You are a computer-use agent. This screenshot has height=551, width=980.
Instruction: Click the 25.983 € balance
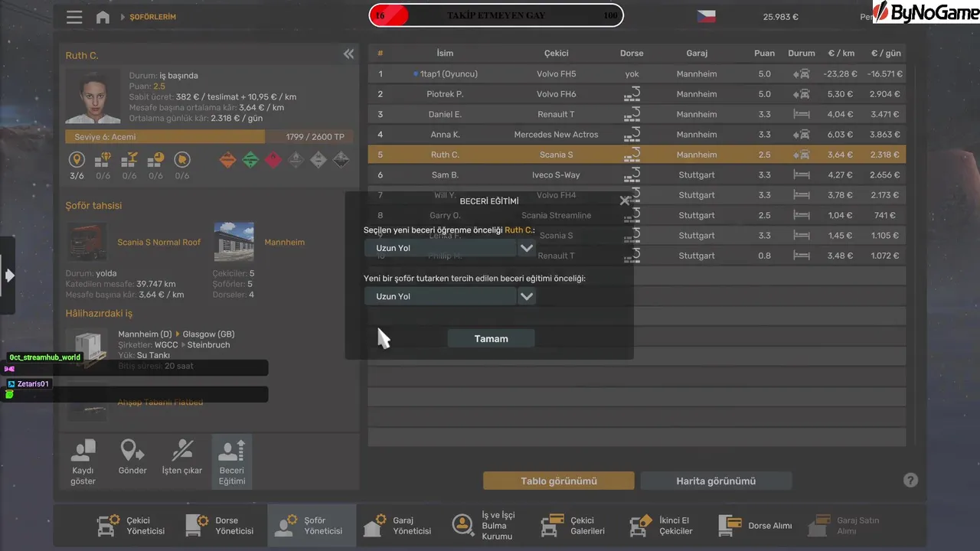tap(781, 17)
